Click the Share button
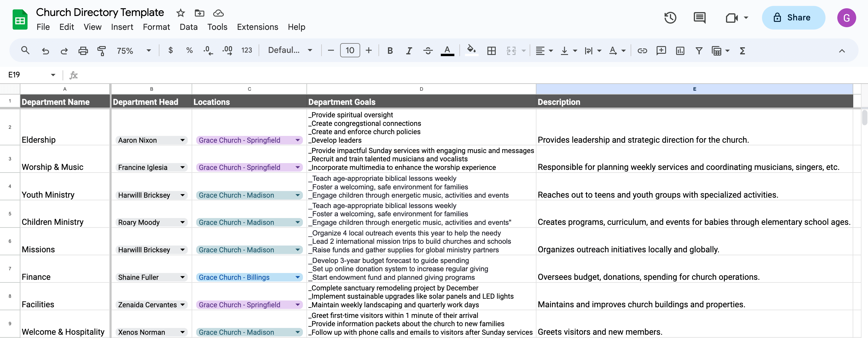Viewport: 868px width, 338px height. 793,17
